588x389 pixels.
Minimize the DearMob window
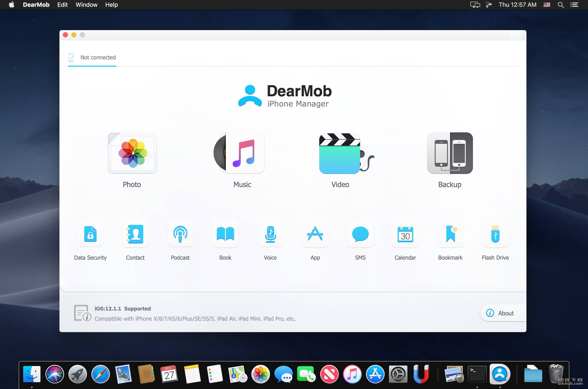tap(74, 35)
